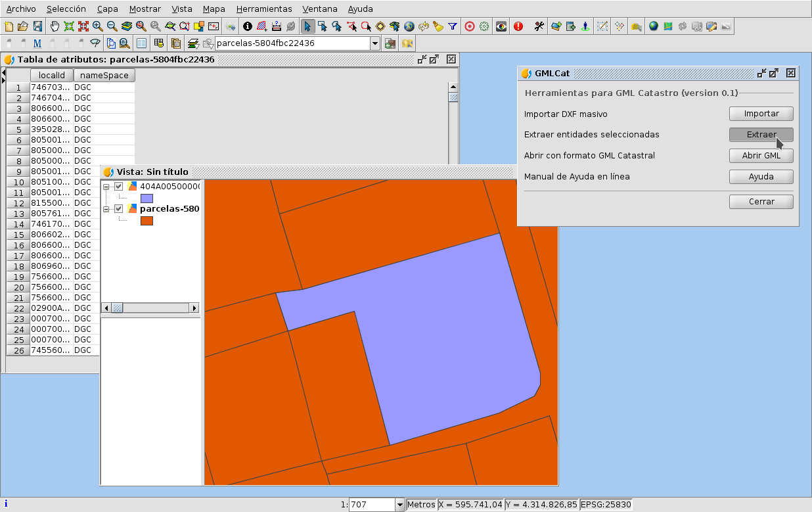
Task: Activate the information query tool
Action: click(x=248, y=26)
